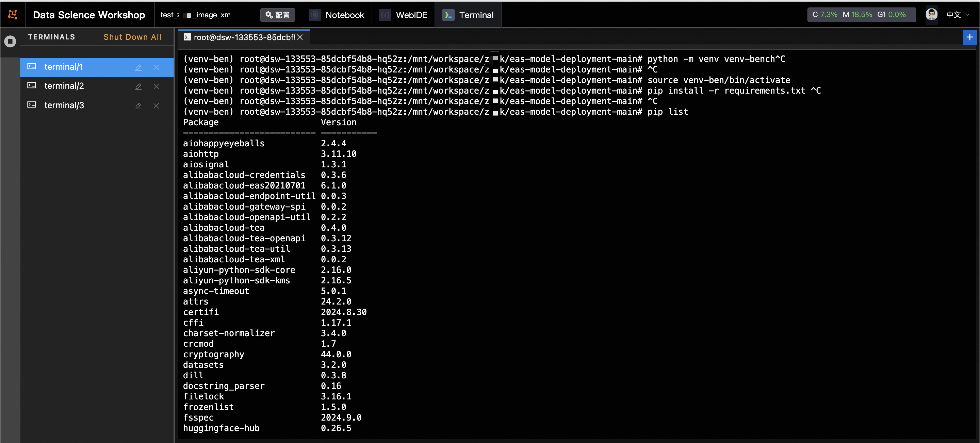The width and height of the screenshot is (980, 443).
Task: Select the root@dsw-133553 terminal tab
Action: click(x=243, y=37)
